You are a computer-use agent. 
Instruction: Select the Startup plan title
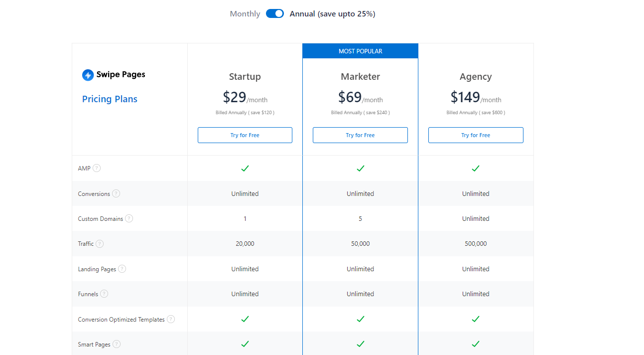pos(245,77)
